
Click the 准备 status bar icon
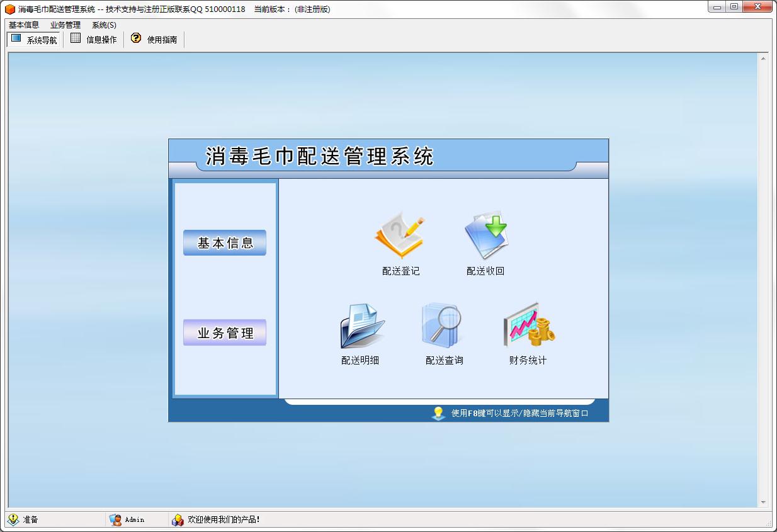click(x=13, y=519)
